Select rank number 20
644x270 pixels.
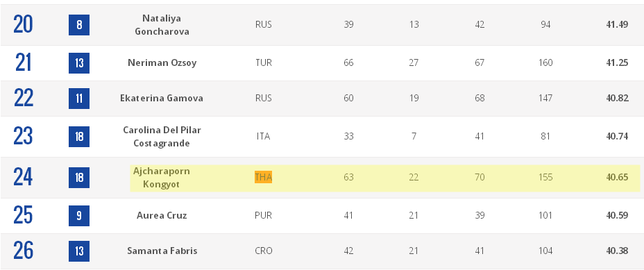[23, 24]
